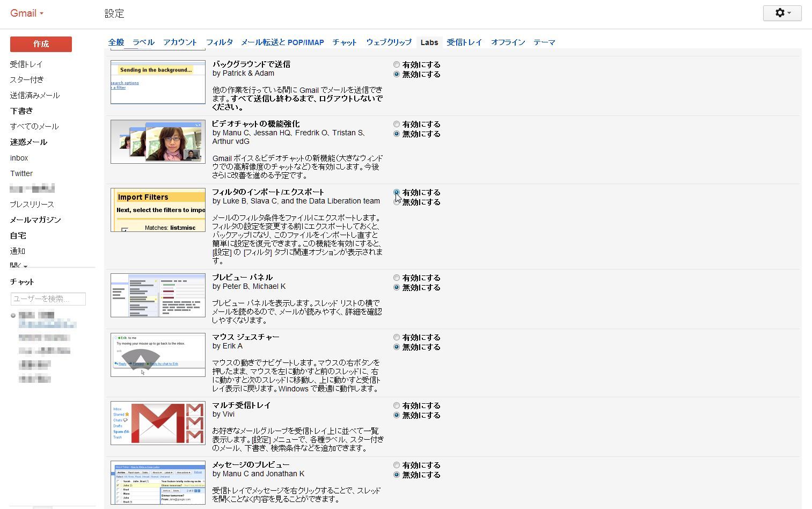Disable マルチ受信トレイ lab
This screenshot has width=812, height=509.
pyautogui.click(x=397, y=415)
